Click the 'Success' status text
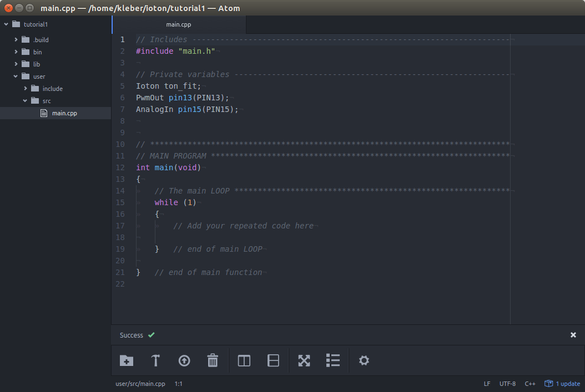The image size is (585, 392). (132, 335)
